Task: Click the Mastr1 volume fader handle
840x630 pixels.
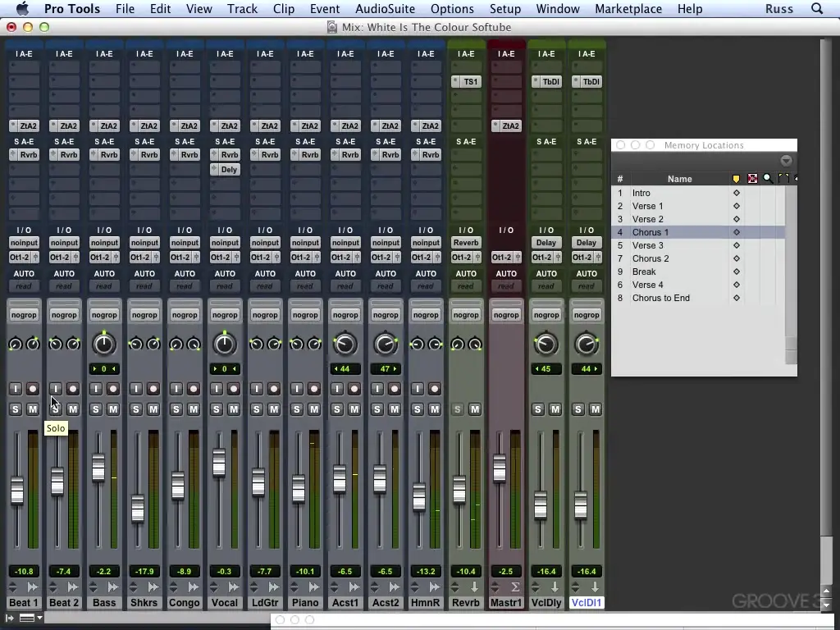Action: point(500,468)
